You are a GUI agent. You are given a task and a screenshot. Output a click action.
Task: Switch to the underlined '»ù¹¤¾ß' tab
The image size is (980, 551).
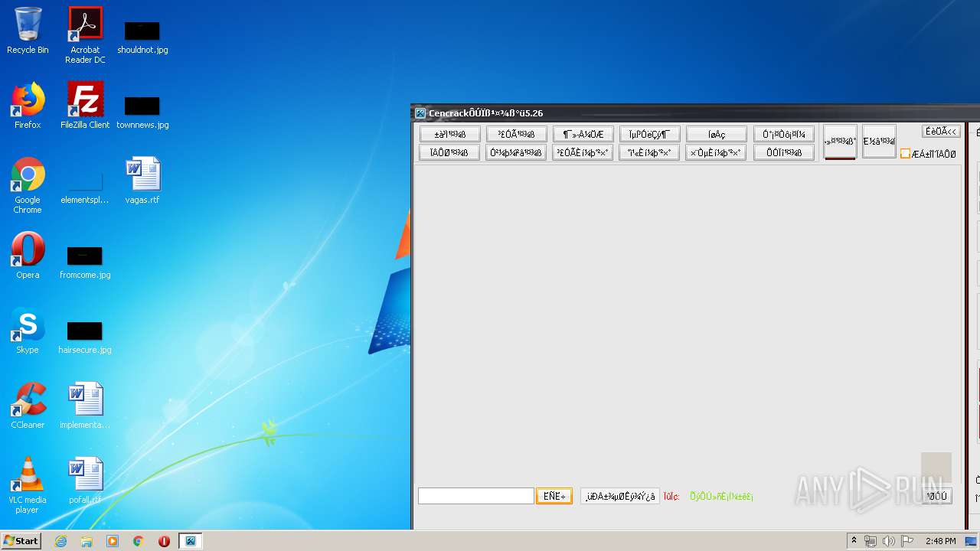(x=840, y=142)
